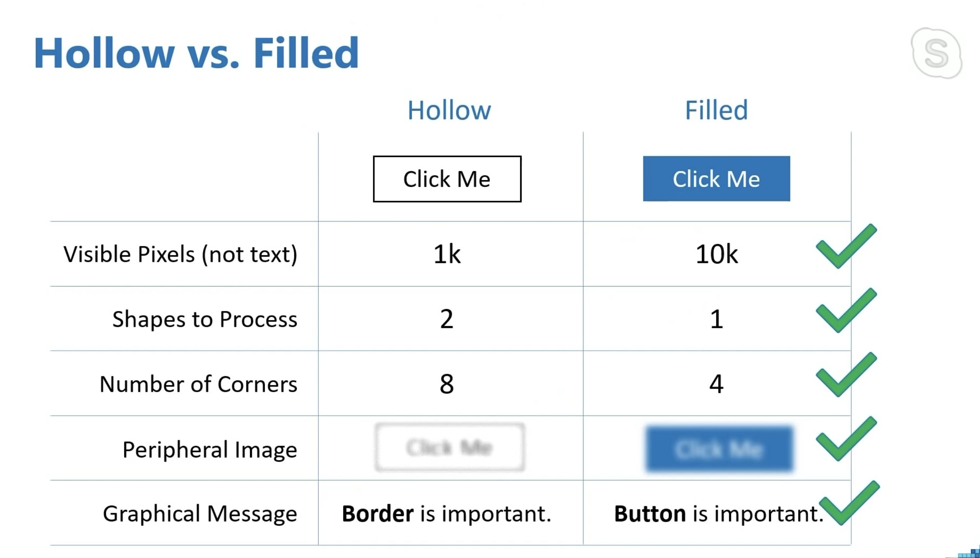
Task: Select the checkmark in Peripheral Image row
Action: pyautogui.click(x=845, y=440)
